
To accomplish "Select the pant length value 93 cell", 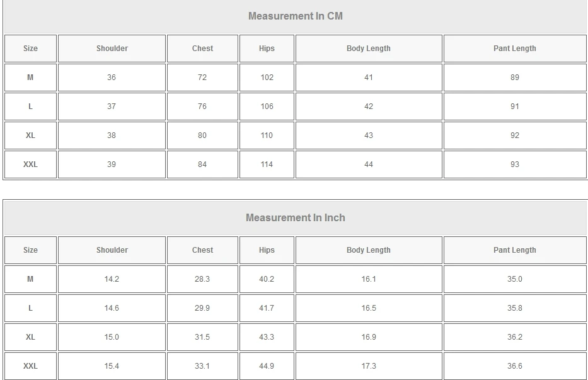I will coord(515,164).
